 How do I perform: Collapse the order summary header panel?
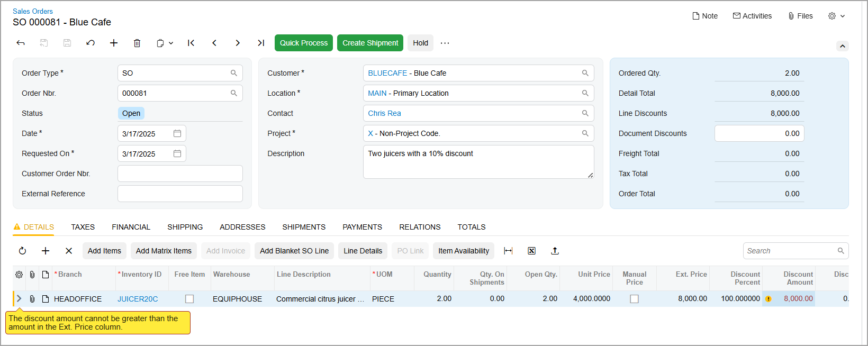[842, 46]
